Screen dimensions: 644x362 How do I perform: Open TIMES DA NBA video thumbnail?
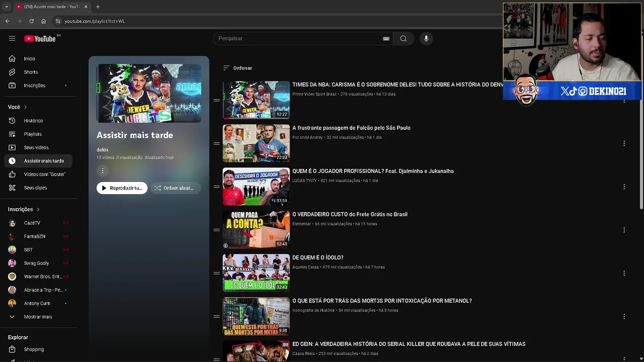(x=256, y=100)
